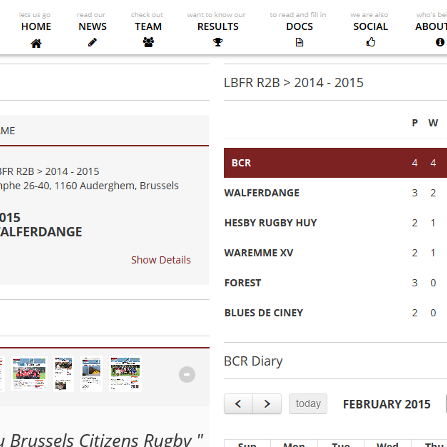Click the LBFR R2B > 2014 - 2015 heading
447x447 pixels.
[294, 83]
